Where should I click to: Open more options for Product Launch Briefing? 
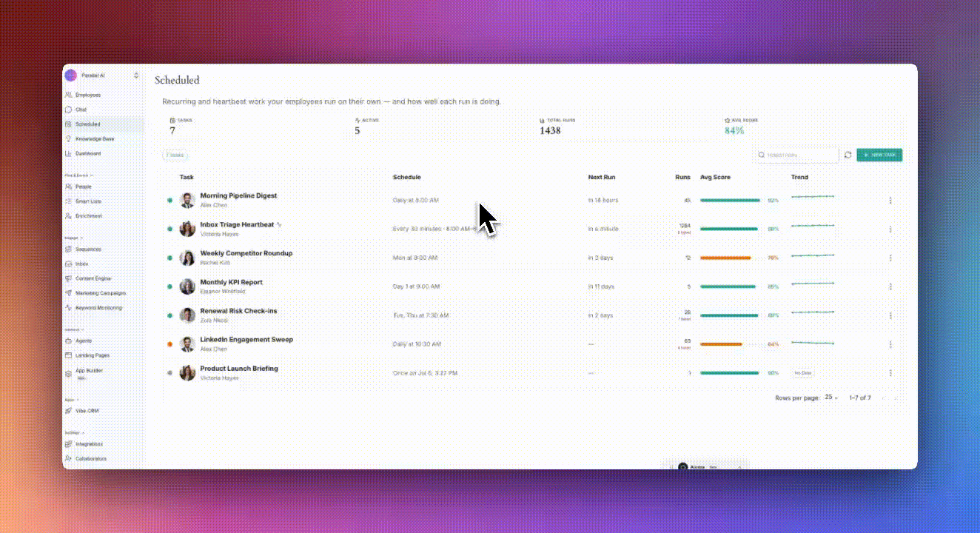tap(890, 373)
